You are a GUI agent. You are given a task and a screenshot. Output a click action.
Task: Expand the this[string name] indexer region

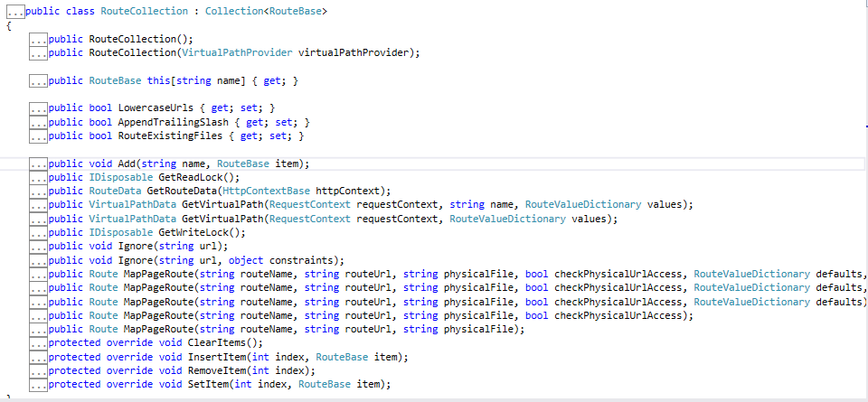click(39, 80)
